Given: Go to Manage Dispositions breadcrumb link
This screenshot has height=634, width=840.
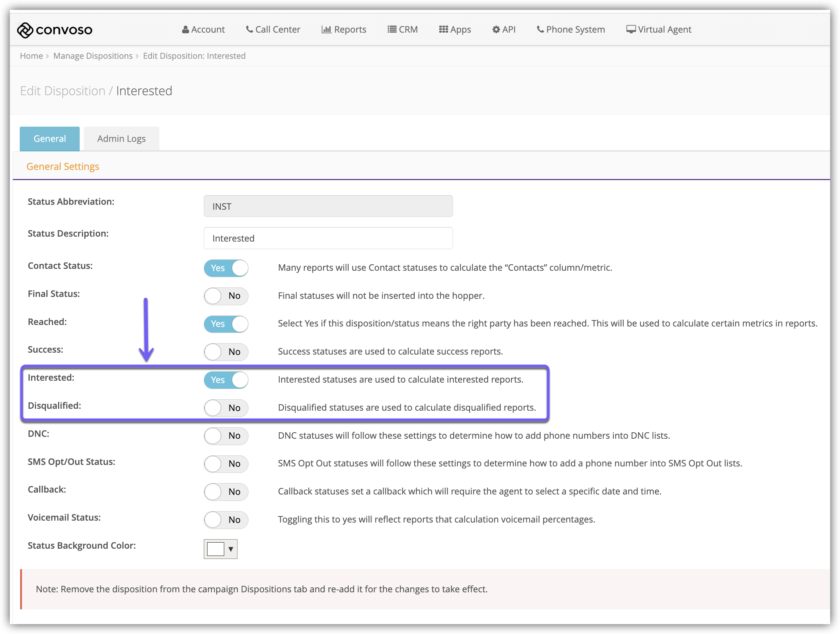Looking at the screenshot, I should click(93, 56).
